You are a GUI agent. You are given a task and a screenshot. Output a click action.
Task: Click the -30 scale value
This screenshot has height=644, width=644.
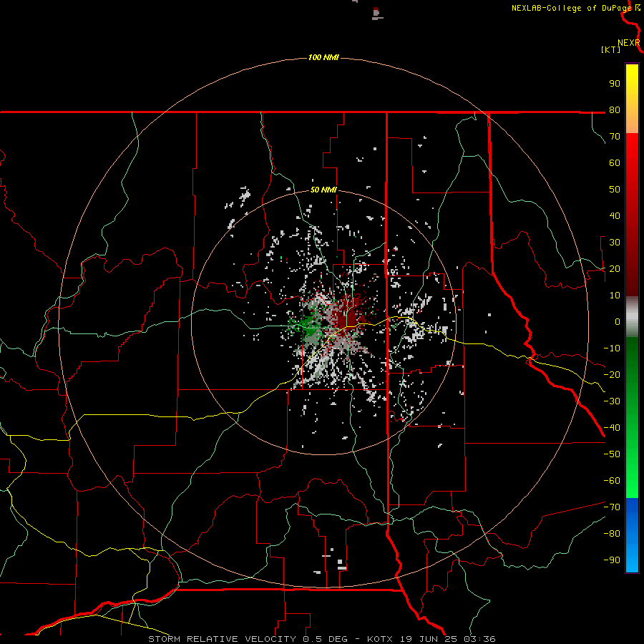tap(612, 401)
